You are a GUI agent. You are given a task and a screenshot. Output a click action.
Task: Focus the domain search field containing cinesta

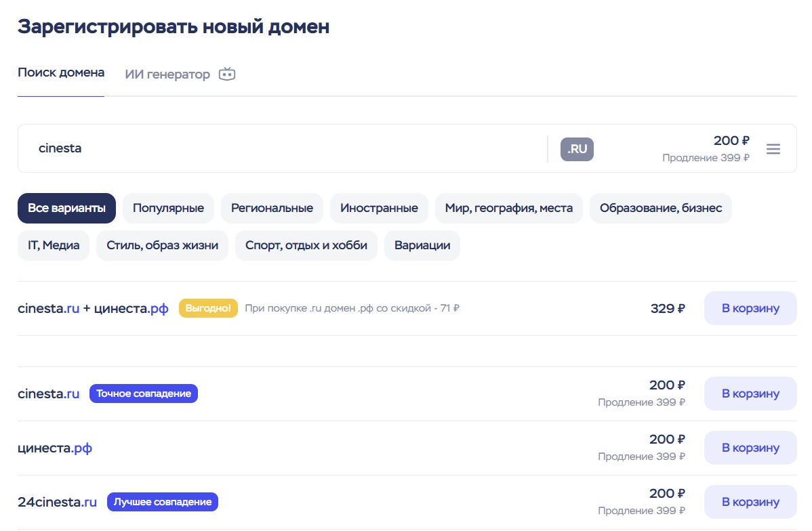(282, 148)
